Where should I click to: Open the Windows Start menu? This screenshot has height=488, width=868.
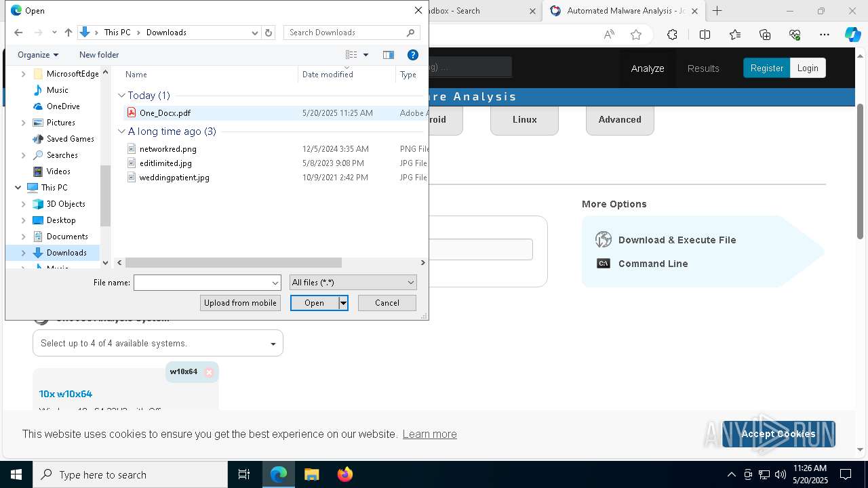(x=16, y=474)
